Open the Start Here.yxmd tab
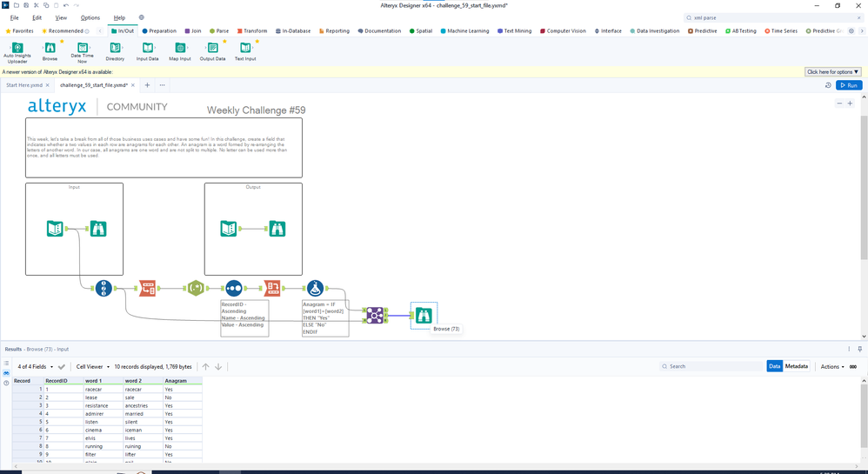This screenshot has width=868, height=474. click(24, 85)
